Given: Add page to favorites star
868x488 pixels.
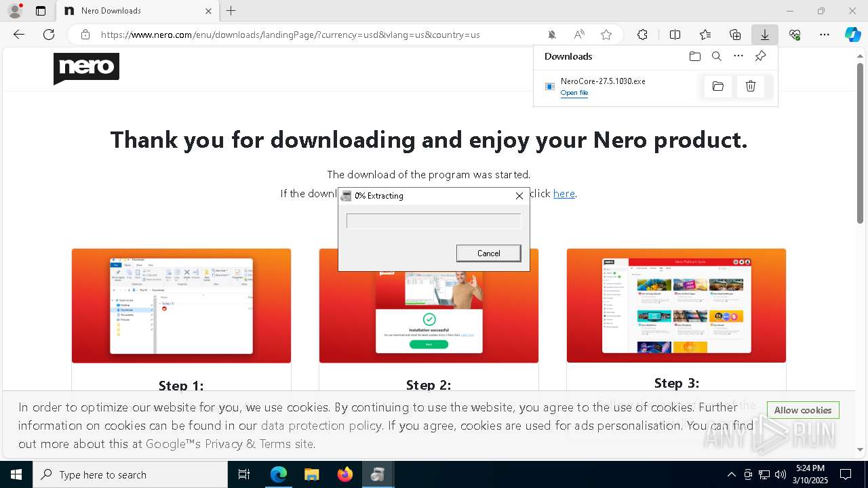Looking at the screenshot, I should tap(606, 35).
